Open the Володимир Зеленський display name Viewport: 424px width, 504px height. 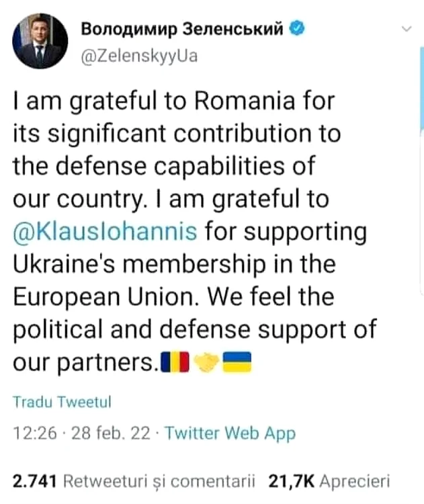pos(183,29)
